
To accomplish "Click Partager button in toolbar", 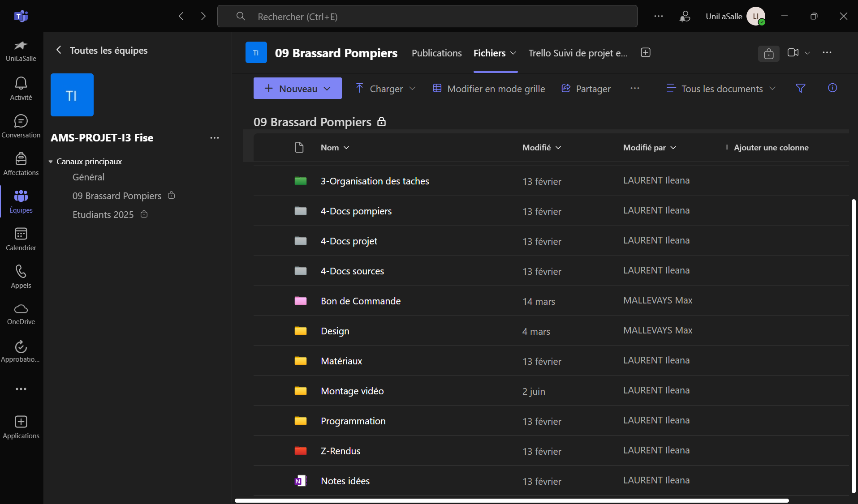I will [x=586, y=89].
